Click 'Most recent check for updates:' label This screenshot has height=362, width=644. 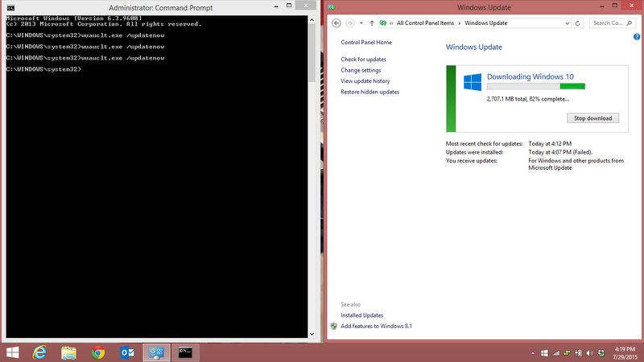[484, 144]
